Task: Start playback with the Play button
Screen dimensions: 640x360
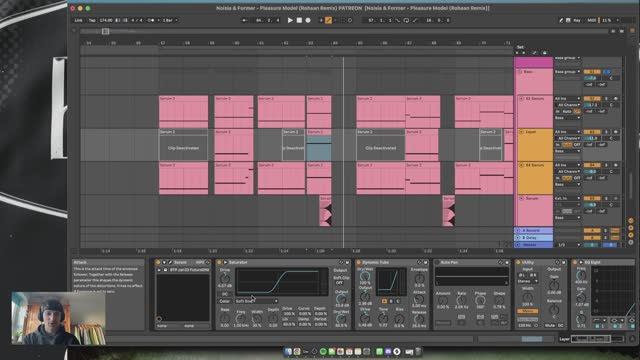Action: (x=290, y=20)
